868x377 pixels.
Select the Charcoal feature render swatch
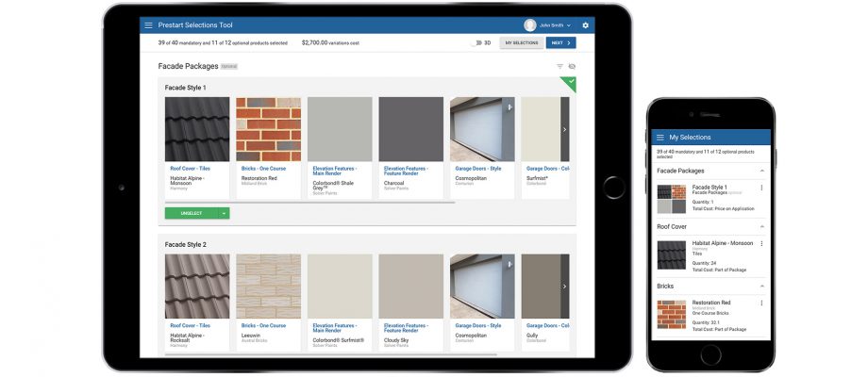click(x=410, y=129)
